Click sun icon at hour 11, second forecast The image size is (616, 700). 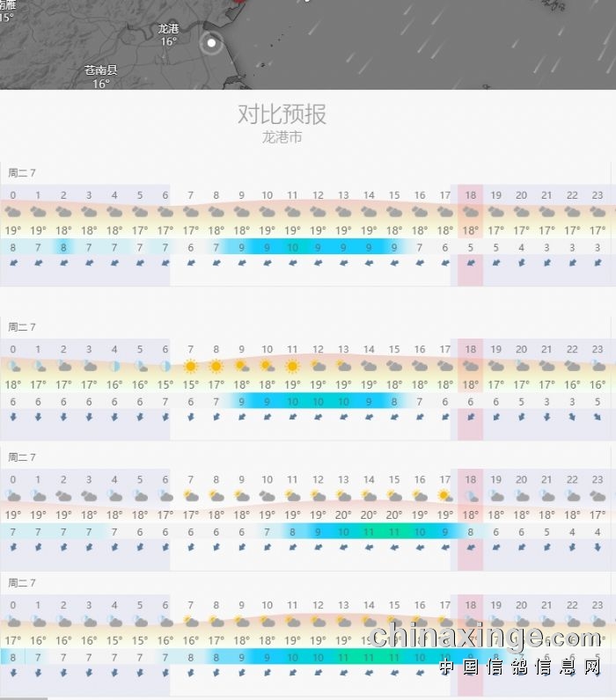292,366
